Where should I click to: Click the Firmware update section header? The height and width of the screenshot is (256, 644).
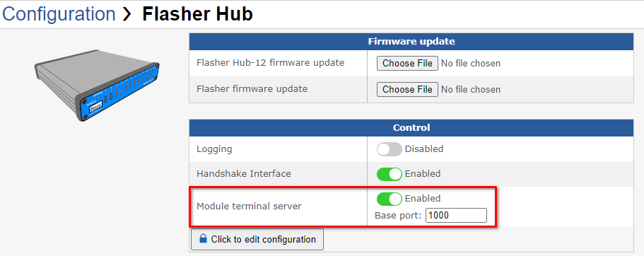point(411,42)
